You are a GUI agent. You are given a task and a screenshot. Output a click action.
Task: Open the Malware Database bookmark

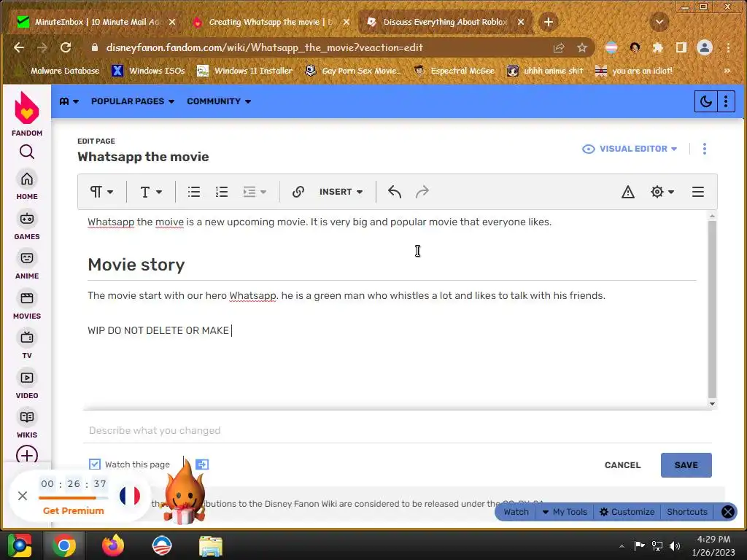[57, 71]
